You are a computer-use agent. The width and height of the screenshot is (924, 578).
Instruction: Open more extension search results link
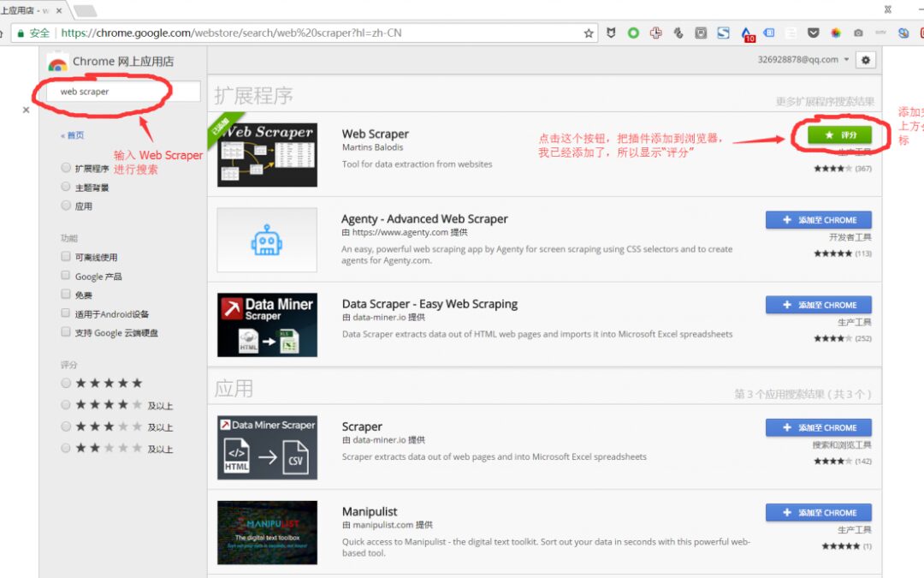tap(825, 101)
